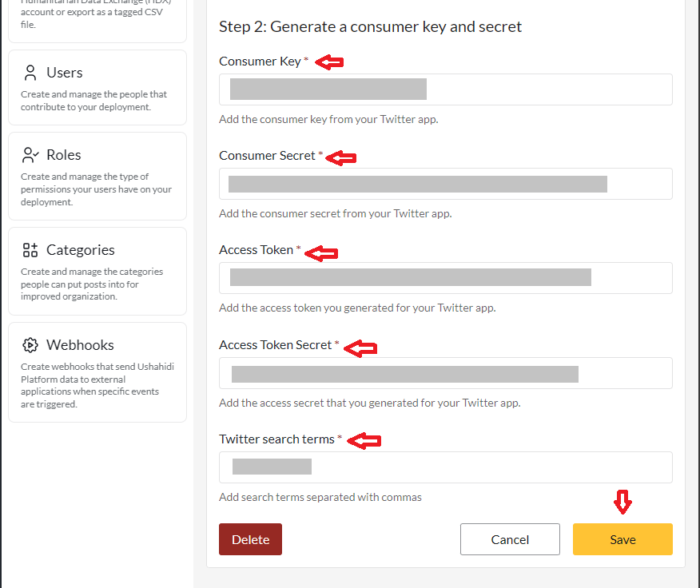Open the Roles settings panel

click(97, 176)
